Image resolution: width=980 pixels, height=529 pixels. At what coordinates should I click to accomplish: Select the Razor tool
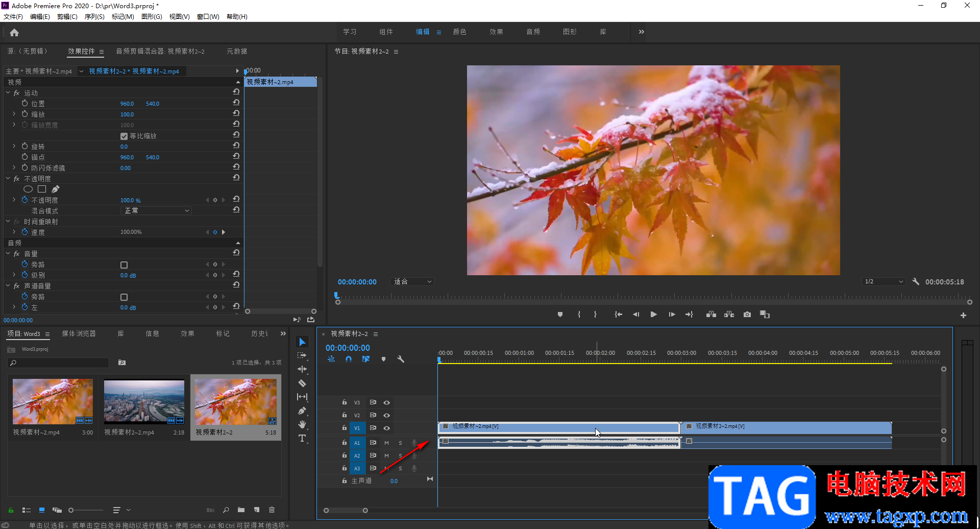click(x=302, y=383)
